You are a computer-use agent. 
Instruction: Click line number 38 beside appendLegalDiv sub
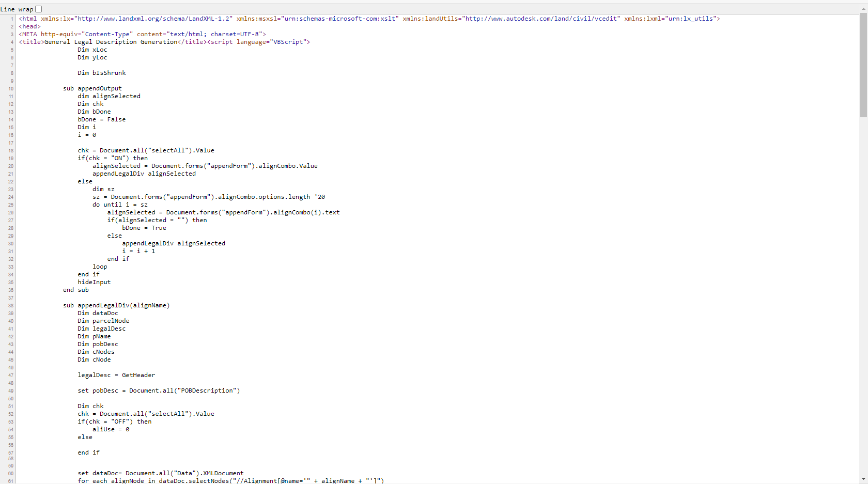[x=10, y=305]
